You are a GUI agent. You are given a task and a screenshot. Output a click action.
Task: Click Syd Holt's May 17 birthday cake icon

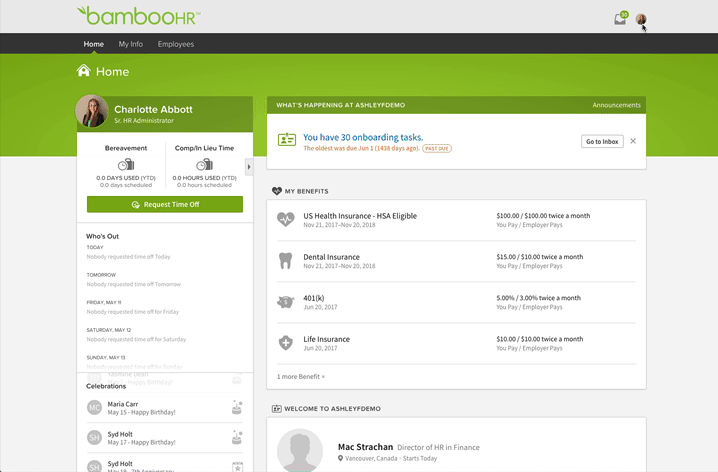tap(237, 437)
